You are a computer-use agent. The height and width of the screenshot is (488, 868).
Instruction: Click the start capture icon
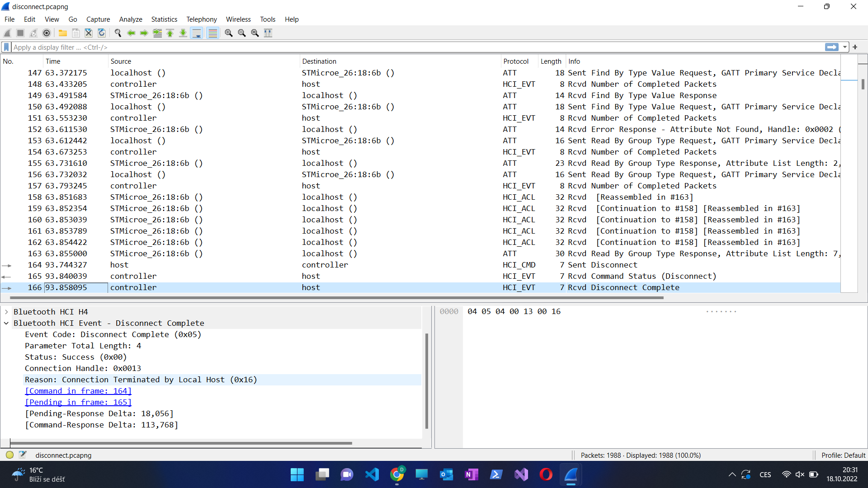(x=8, y=33)
